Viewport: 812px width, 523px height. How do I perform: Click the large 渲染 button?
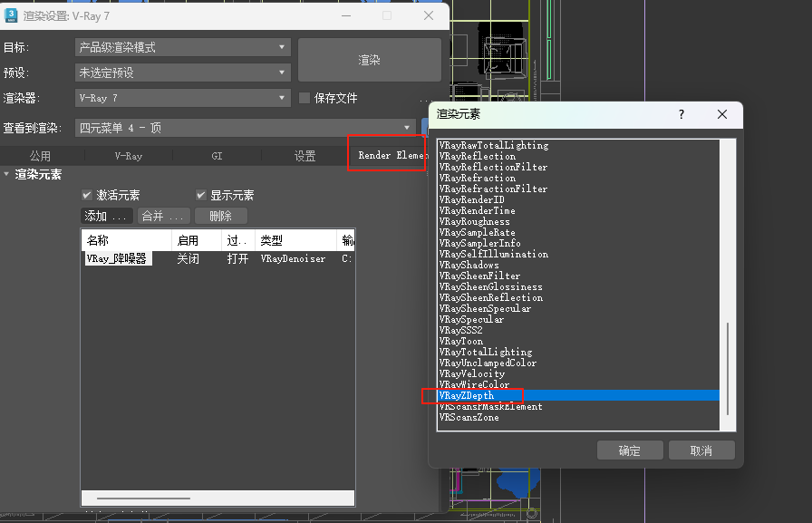tap(369, 60)
